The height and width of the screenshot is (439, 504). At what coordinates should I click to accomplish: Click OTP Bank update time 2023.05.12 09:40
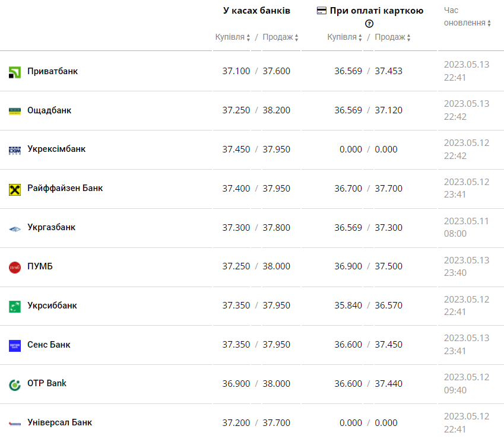coord(467,383)
